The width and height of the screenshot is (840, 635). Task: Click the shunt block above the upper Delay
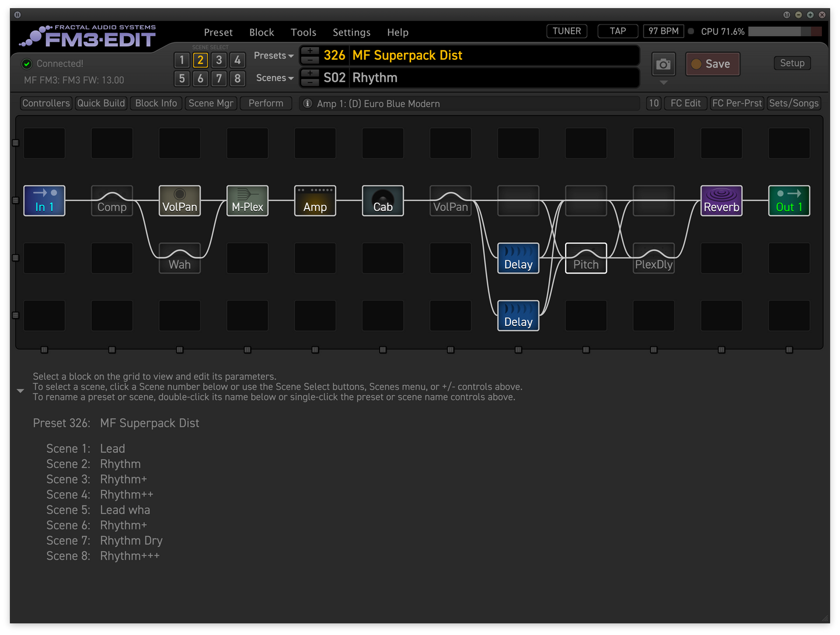click(519, 200)
